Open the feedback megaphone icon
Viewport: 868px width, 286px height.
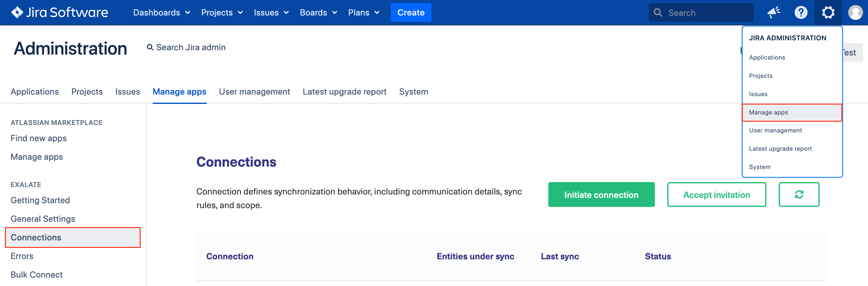(774, 12)
